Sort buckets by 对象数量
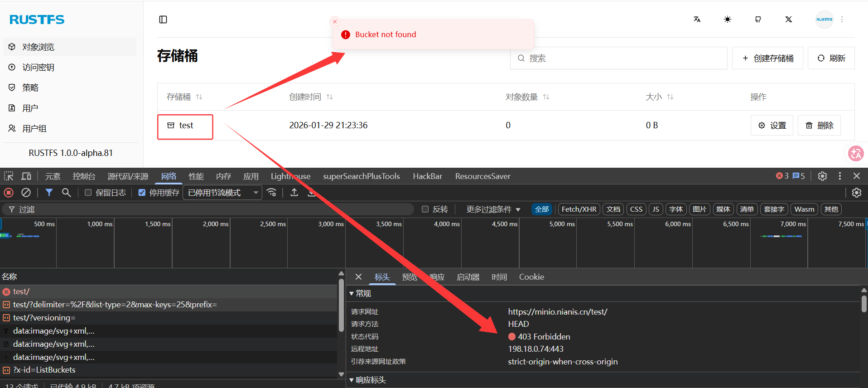The image size is (868, 388). point(528,97)
